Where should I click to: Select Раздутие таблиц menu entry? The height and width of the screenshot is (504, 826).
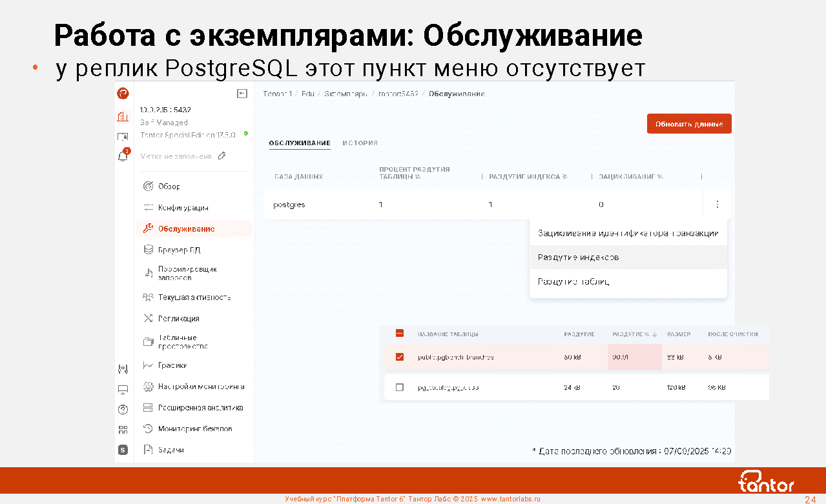click(x=573, y=282)
